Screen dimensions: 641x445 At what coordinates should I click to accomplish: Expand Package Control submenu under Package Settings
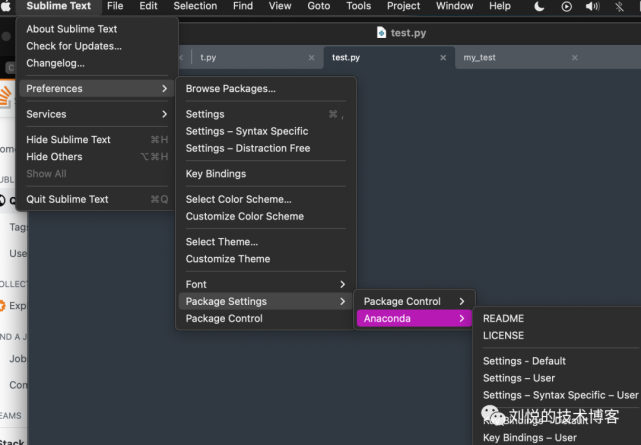tap(414, 301)
